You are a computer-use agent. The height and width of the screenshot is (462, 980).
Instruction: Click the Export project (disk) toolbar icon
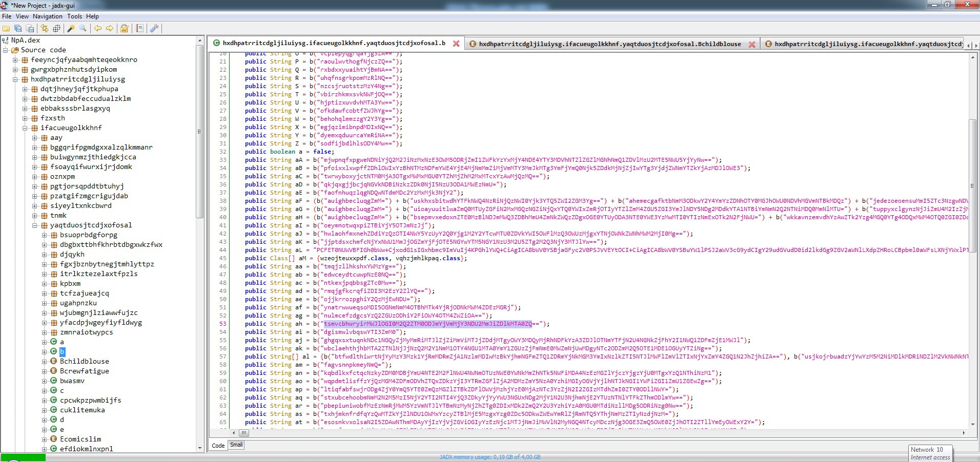(30, 28)
